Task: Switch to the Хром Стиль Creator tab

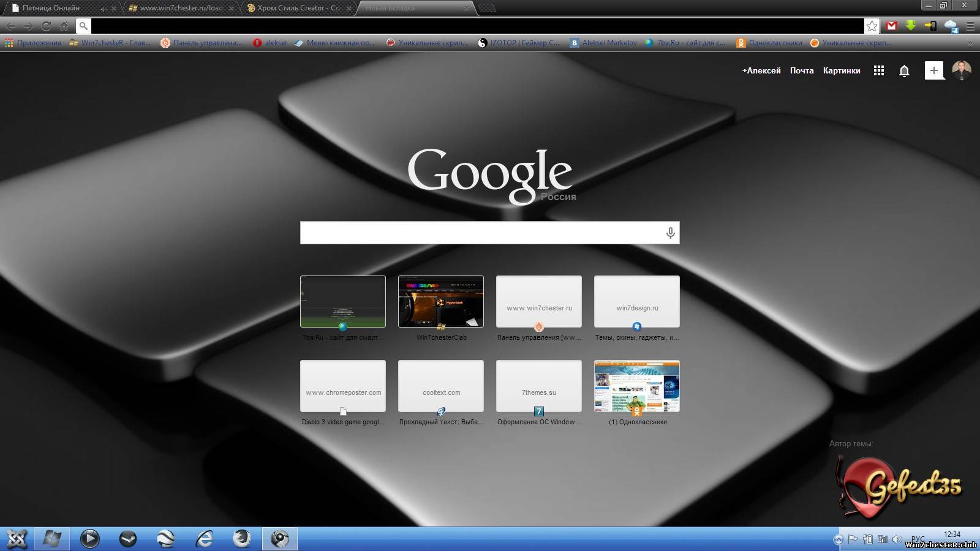Action: click(299, 8)
